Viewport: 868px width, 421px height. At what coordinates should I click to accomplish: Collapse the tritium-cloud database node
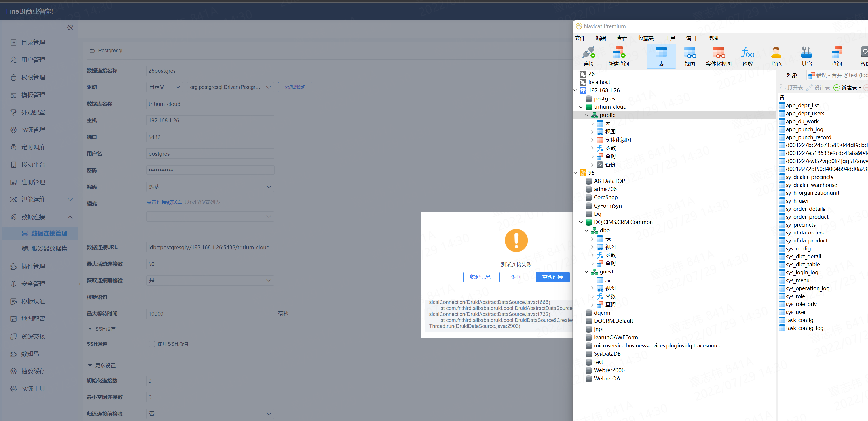click(x=581, y=107)
